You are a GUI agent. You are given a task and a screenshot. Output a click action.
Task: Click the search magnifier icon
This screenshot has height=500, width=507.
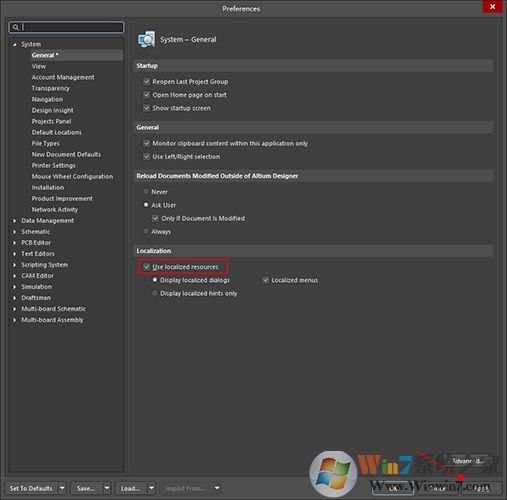15,27
